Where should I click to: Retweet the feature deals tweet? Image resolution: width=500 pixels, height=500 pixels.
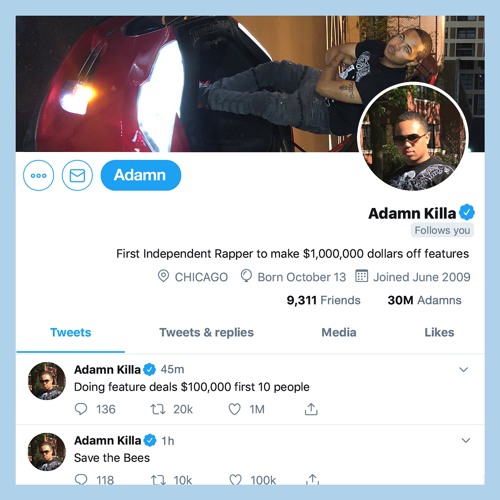click(158, 409)
